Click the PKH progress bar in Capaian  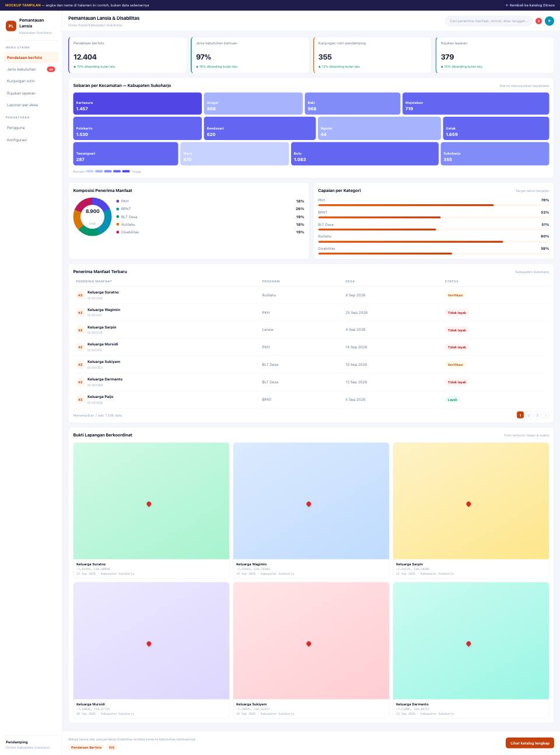point(433,205)
